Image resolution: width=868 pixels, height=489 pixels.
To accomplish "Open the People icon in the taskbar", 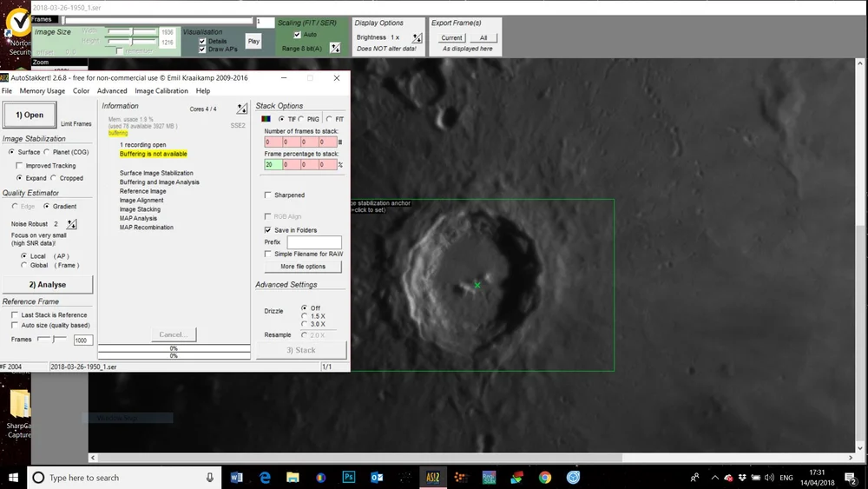I will pos(694,478).
